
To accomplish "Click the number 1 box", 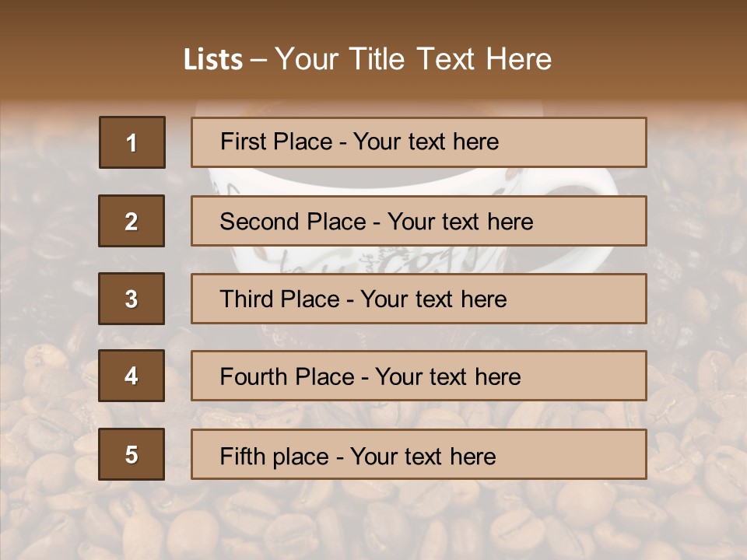I will pos(132,142).
